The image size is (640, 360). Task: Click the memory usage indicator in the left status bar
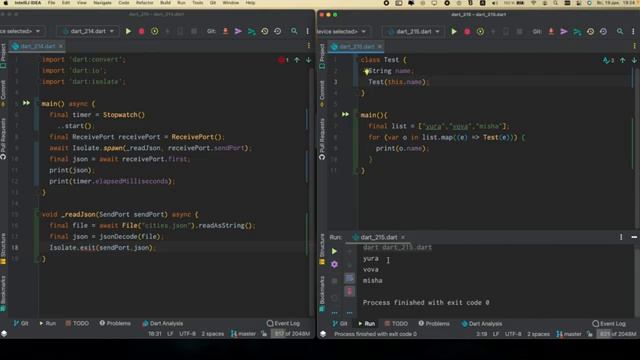291,333
